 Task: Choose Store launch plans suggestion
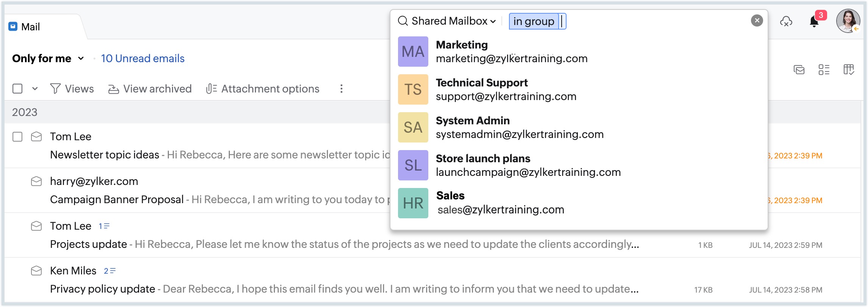coord(579,165)
